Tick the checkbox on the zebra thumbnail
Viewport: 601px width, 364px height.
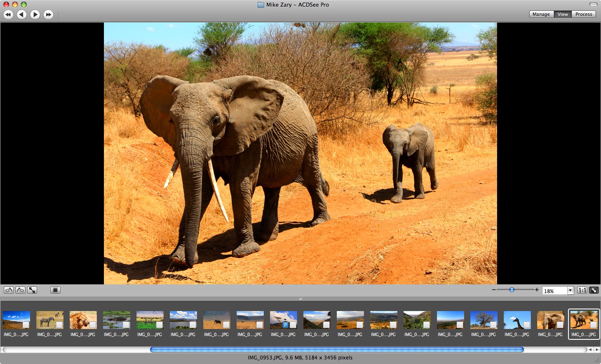[59, 325]
